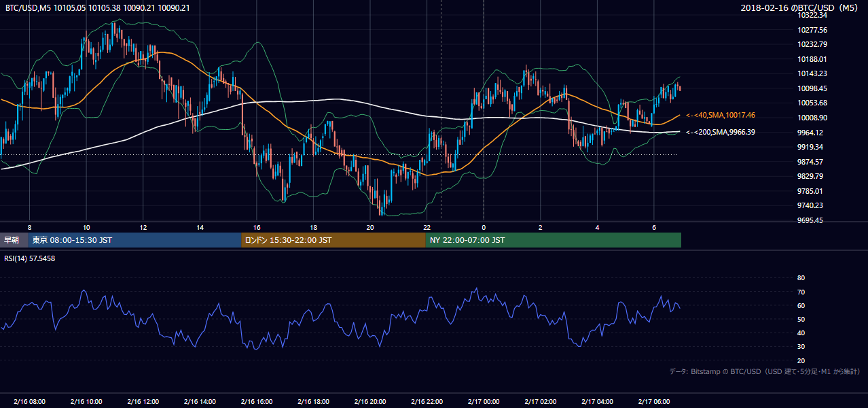Click time axis label 2/17 02:00
This screenshot has height=408, width=868.
(x=541, y=402)
